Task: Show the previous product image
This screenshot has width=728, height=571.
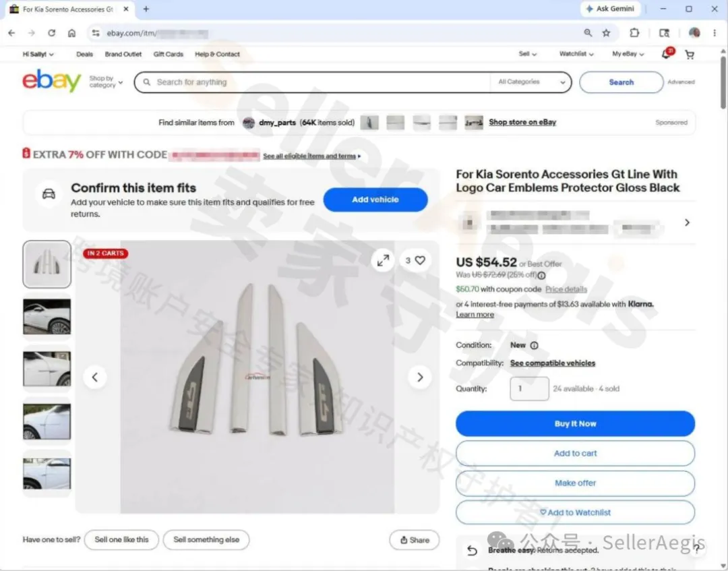Action: click(x=95, y=377)
